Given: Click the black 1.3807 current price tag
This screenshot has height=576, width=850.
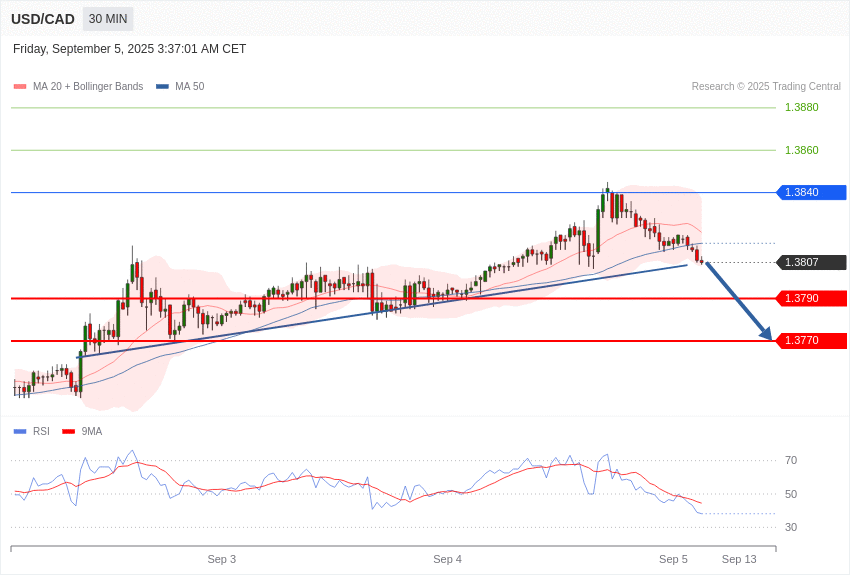Looking at the screenshot, I should point(811,262).
